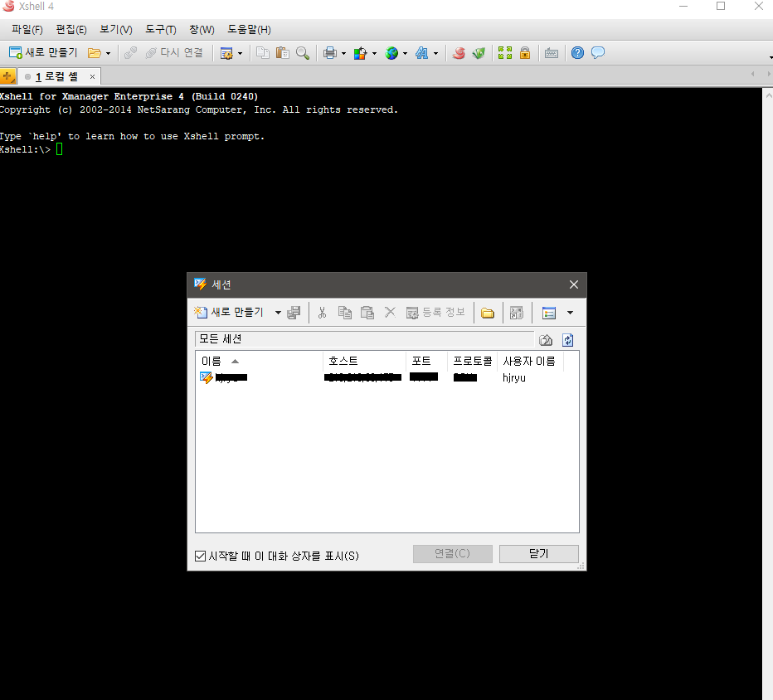Select the session row with user hjryu
Screen dimensions: 773x700
click(387, 377)
